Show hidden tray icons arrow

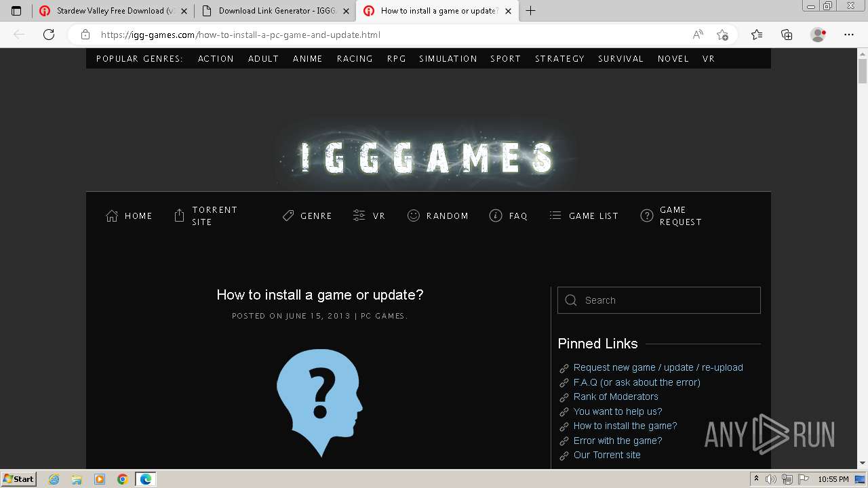click(x=757, y=479)
